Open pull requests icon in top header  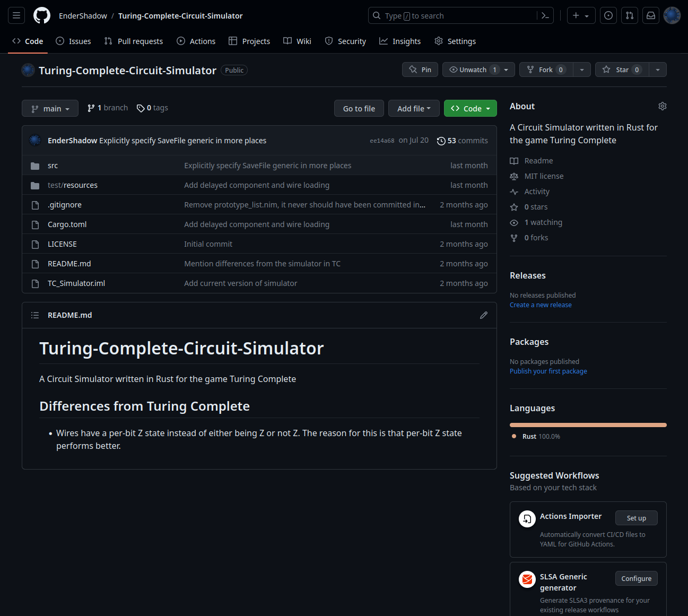pos(630,16)
